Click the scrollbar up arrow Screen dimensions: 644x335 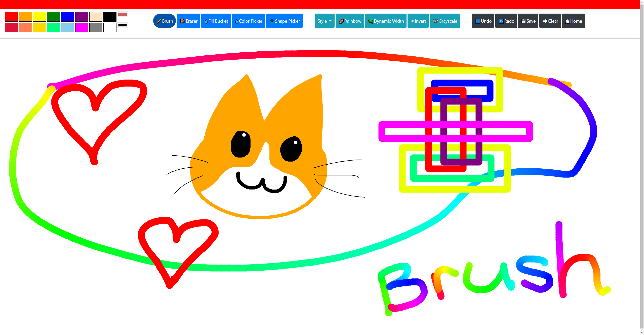click(642, 2)
